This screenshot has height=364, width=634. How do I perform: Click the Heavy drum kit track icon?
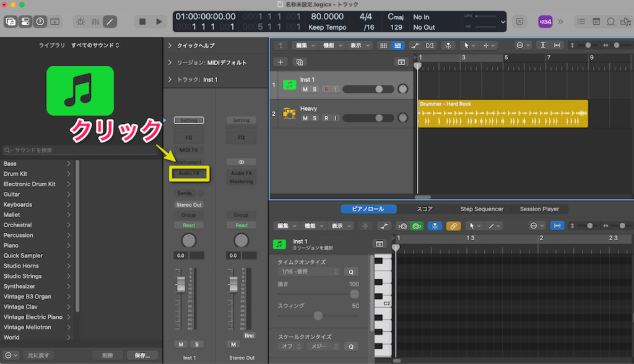click(290, 113)
